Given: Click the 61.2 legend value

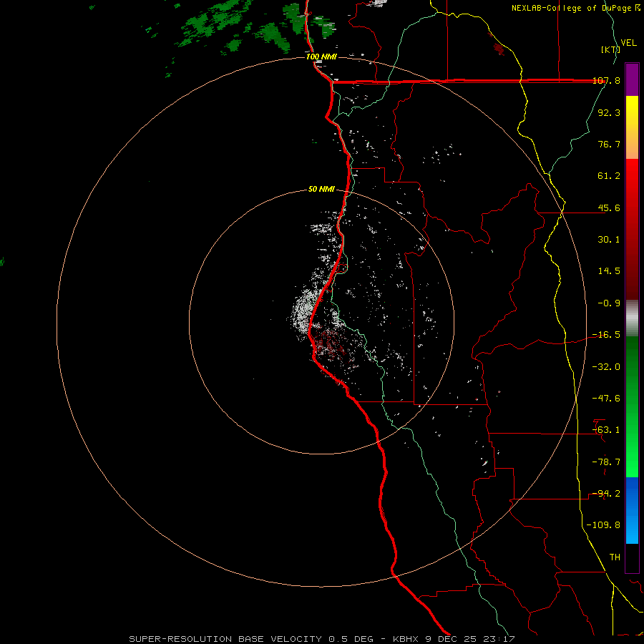Looking at the screenshot, I should coord(609,176).
